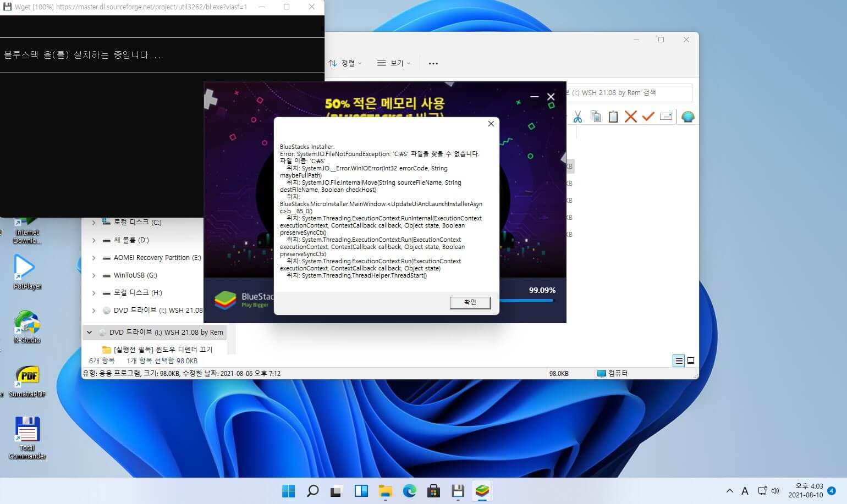Open the [실행전 필독] 윈도우 디펜더 끄기 folder

(157, 350)
